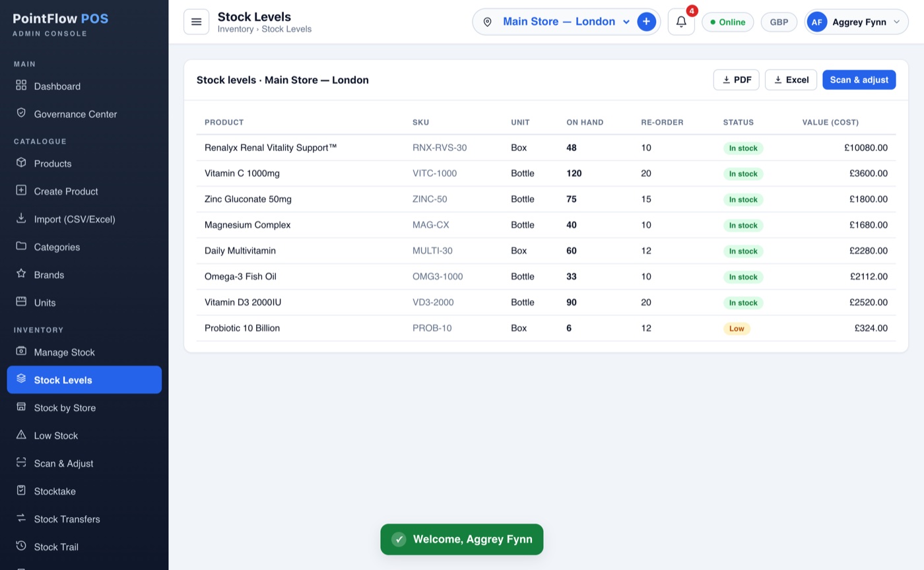Viewport: 924px width, 570px height.
Task: Click the Stock Transfers arrows icon
Action: coord(21,518)
